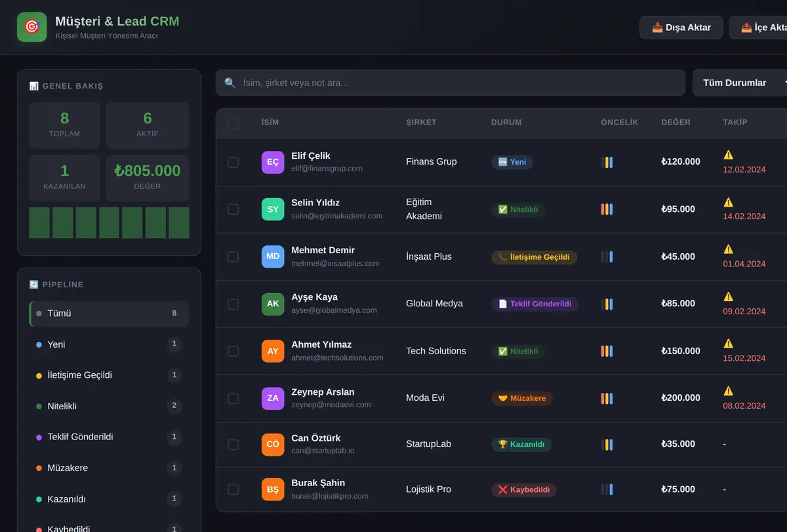Check the box for Selin Yıldız
The width and height of the screenshot is (787, 532).
(233, 209)
